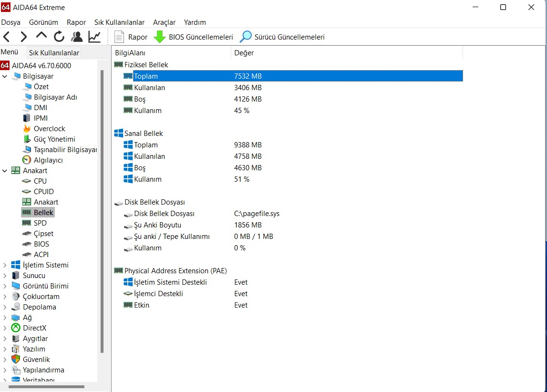
Task: Switch to the Sık Kullanılanlar panel tab
Action: 54,52
